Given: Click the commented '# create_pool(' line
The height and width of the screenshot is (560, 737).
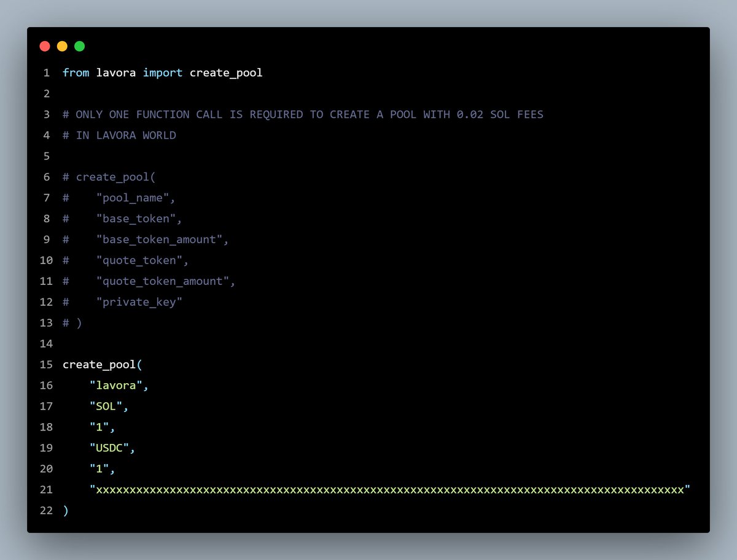Looking at the screenshot, I should 109,177.
